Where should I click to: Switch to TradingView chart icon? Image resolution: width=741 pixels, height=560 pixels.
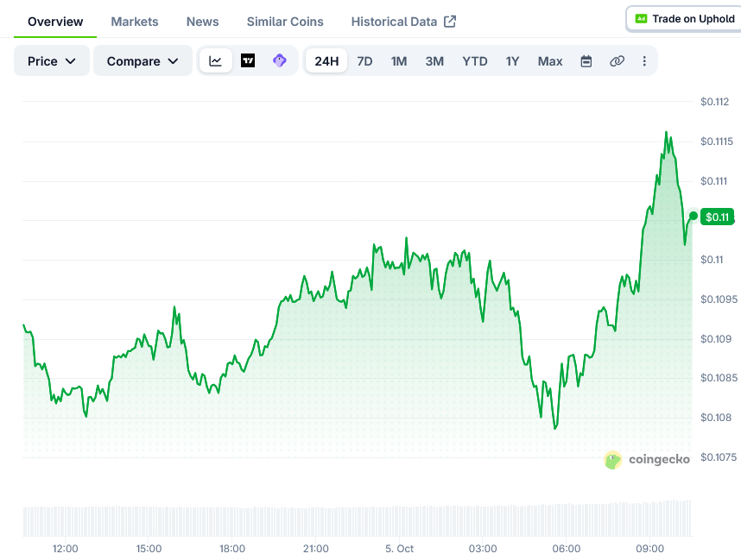[x=248, y=61]
